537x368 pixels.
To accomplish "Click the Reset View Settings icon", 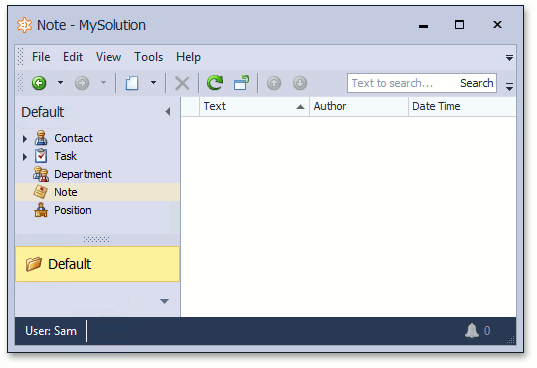I will tap(241, 83).
